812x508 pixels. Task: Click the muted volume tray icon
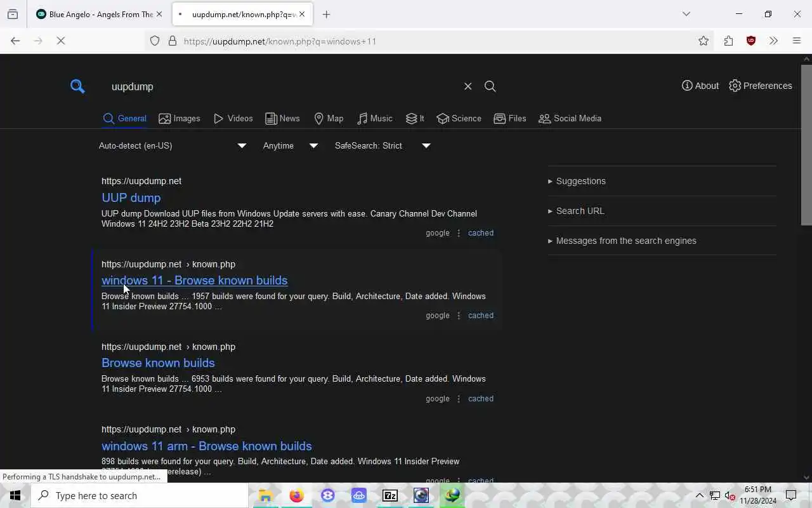tap(730, 495)
